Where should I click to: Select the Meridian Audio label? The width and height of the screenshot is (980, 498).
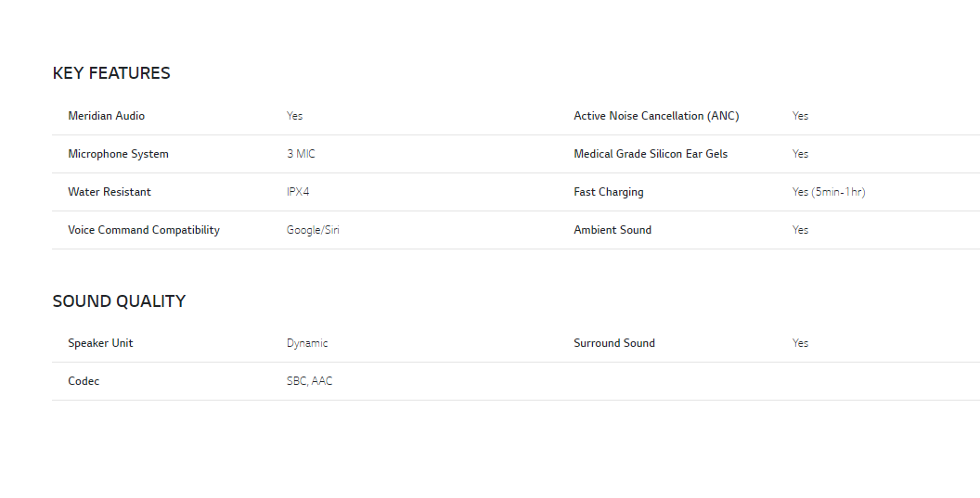point(106,116)
